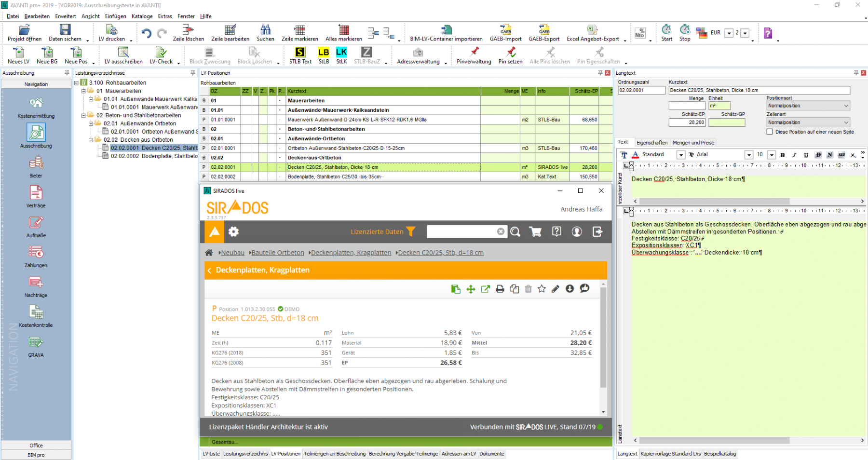
Task: Open EUR currency dropdown
Action: coord(729,33)
